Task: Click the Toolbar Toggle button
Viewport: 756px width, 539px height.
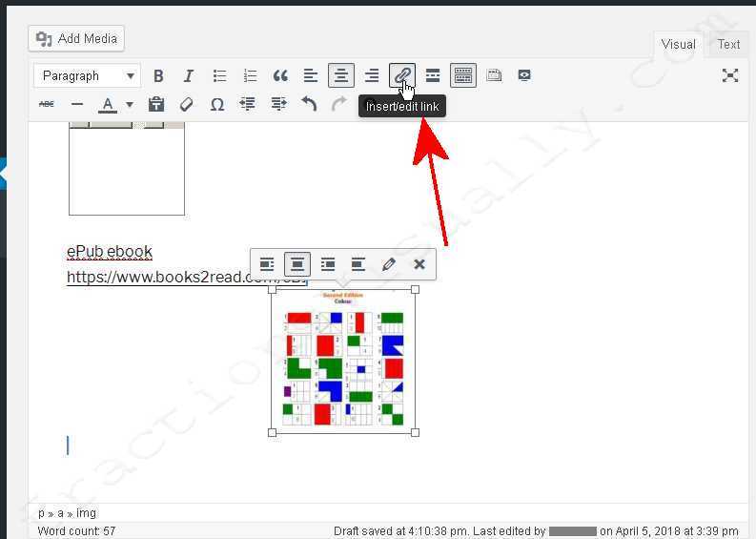Action: click(x=463, y=75)
